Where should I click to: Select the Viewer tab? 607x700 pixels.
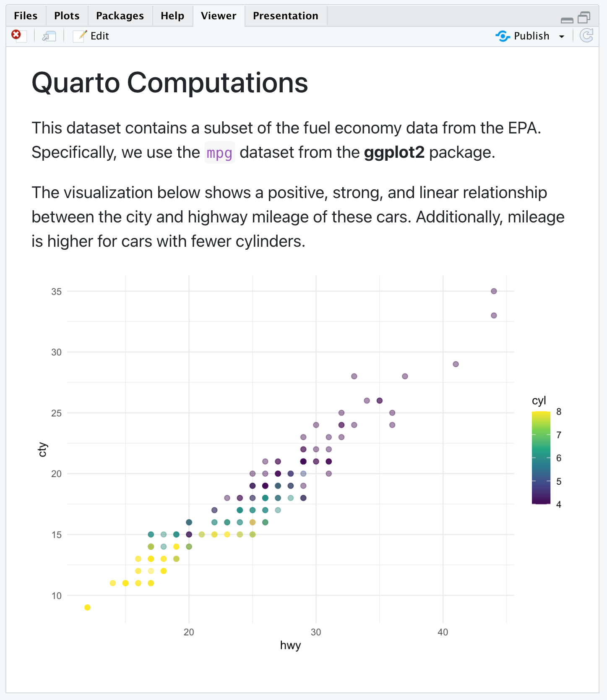coord(218,16)
